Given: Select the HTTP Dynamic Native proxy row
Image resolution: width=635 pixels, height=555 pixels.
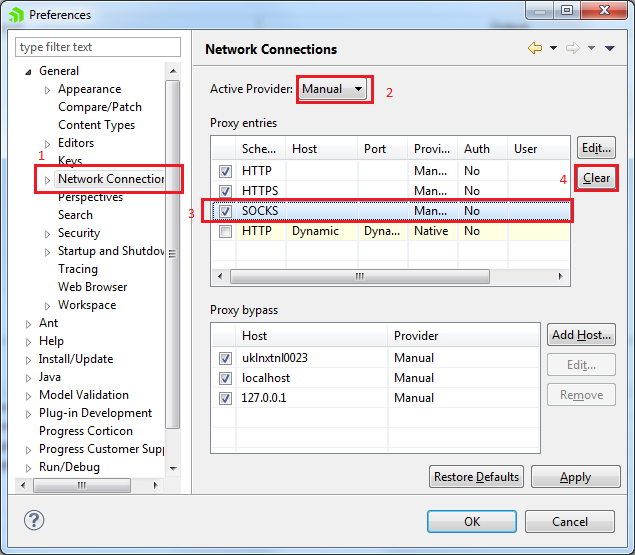Looking at the screenshot, I should 391,231.
